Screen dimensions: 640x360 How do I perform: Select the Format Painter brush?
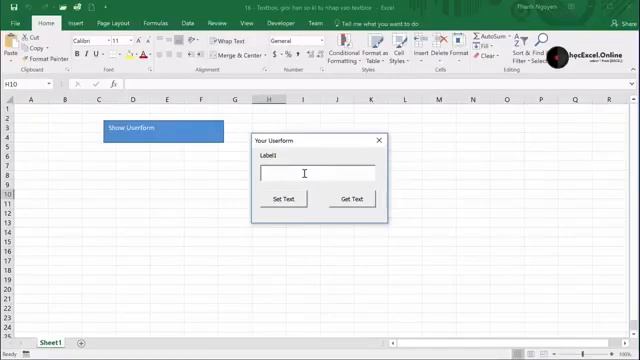point(25,59)
